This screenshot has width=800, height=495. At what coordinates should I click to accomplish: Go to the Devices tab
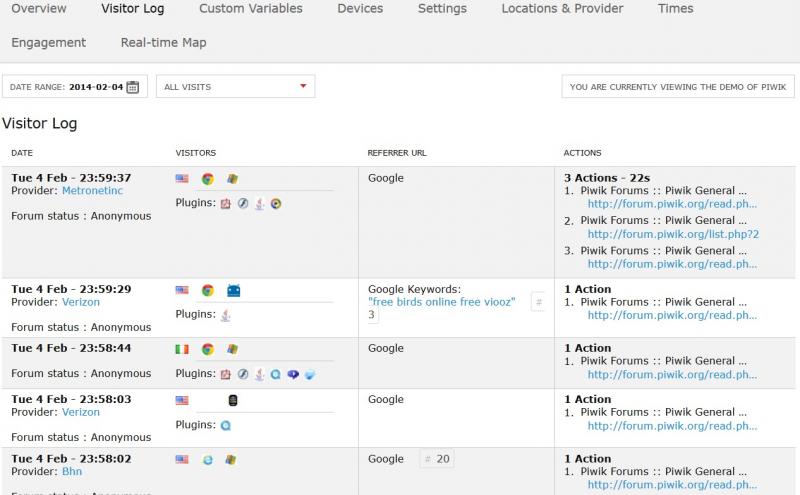(x=360, y=9)
